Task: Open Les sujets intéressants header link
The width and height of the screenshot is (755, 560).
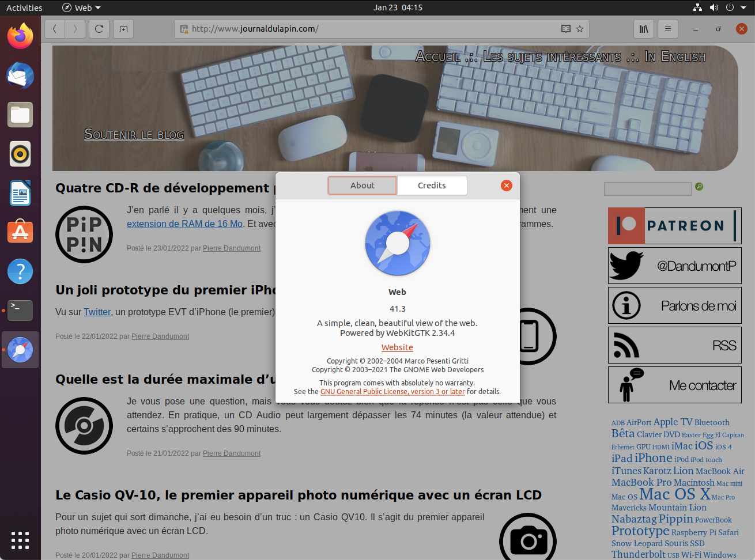Action: (552, 56)
